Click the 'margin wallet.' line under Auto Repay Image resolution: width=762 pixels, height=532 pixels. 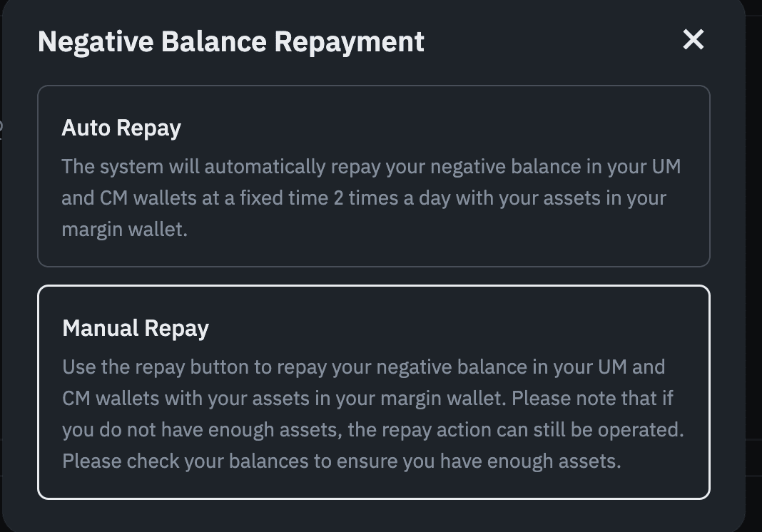click(124, 229)
